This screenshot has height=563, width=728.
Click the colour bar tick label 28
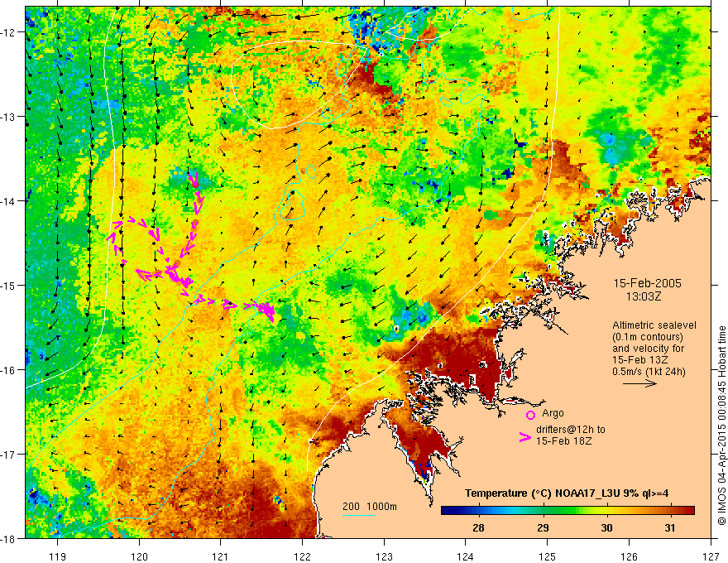coord(478,527)
